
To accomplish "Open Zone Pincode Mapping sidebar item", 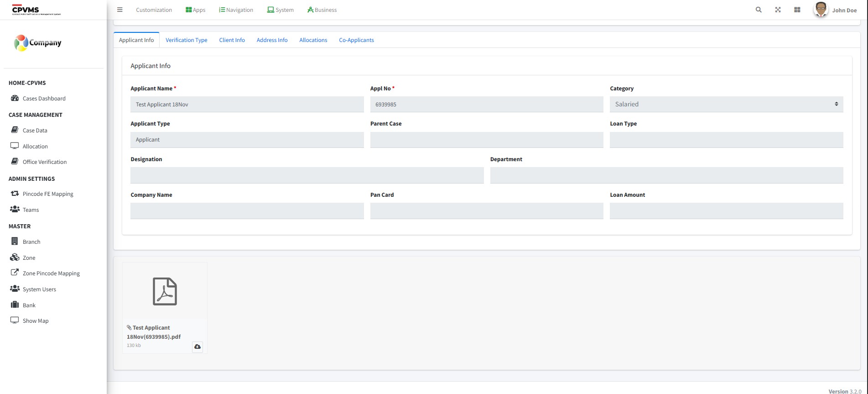I will tap(51, 273).
